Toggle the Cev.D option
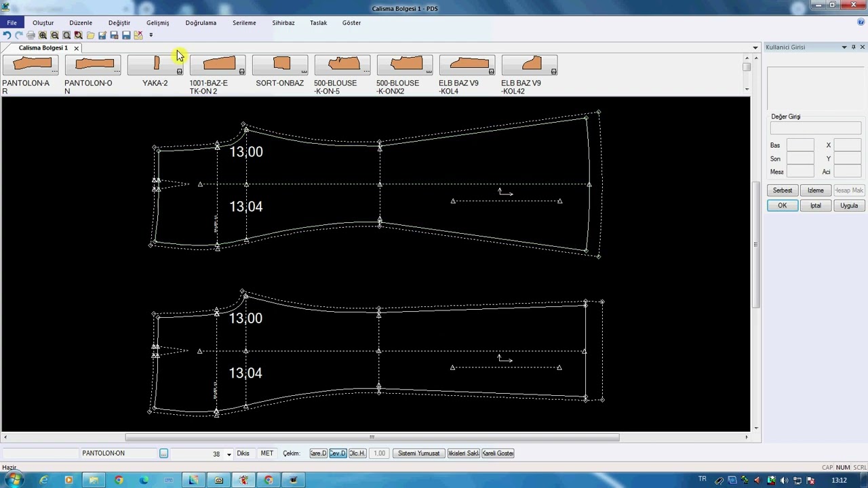Image resolution: width=868 pixels, height=488 pixels. pyautogui.click(x=338, y=453)
